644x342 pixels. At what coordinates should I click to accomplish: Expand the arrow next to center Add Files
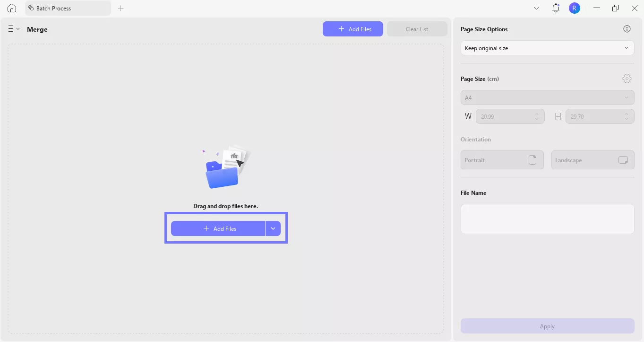(273, 228)
